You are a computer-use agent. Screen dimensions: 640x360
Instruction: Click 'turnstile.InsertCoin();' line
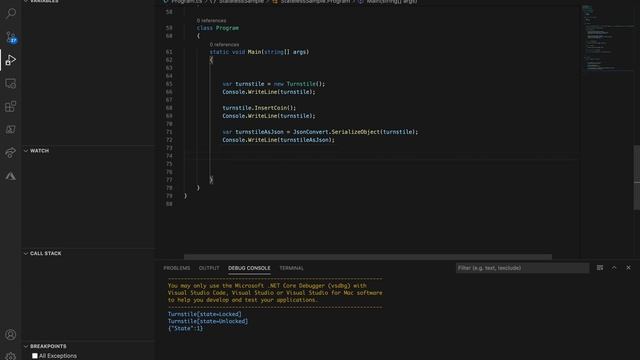[x=259, y=108]
